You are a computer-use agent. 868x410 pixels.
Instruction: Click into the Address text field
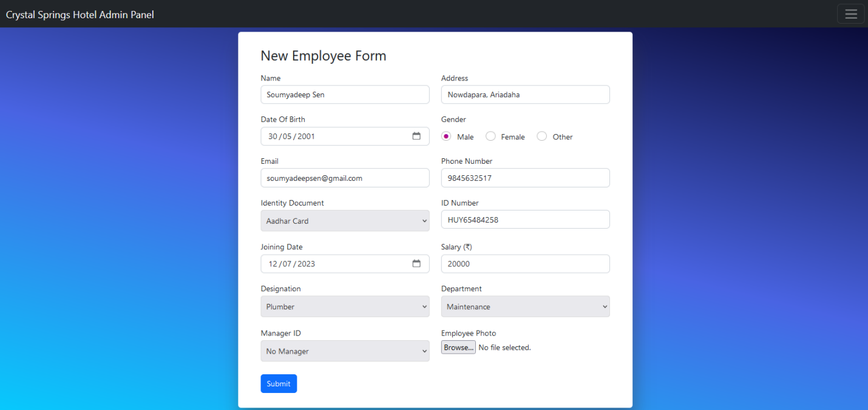point(525,95)
